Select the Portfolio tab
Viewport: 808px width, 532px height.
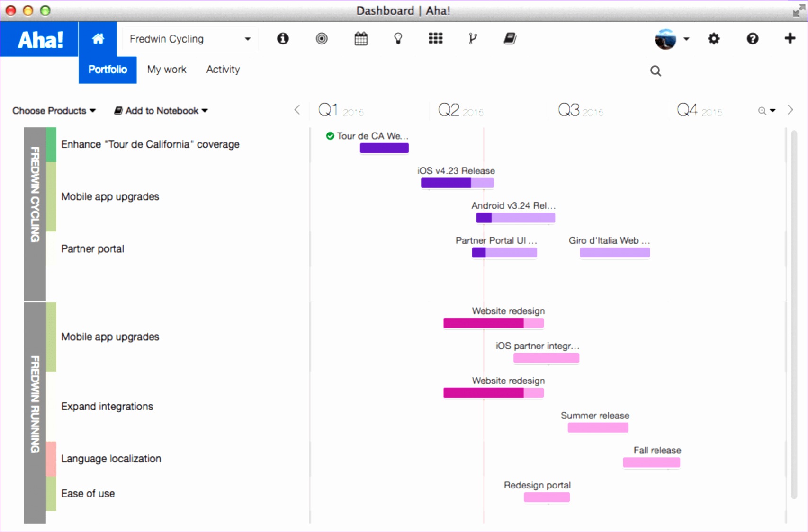(107, 69)
